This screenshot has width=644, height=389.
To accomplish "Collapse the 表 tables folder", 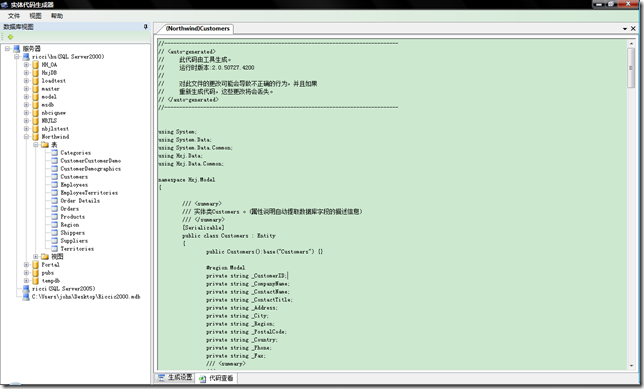I will tap(36, 145).
